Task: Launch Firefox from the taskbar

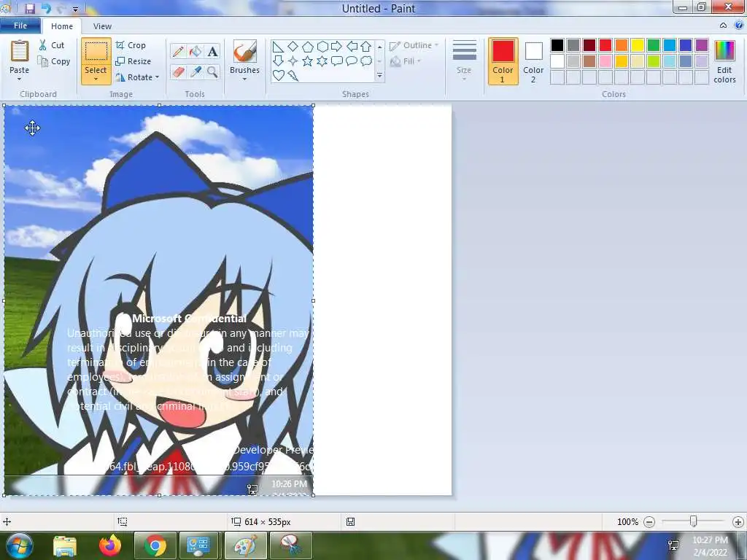Action: point(110,545)
